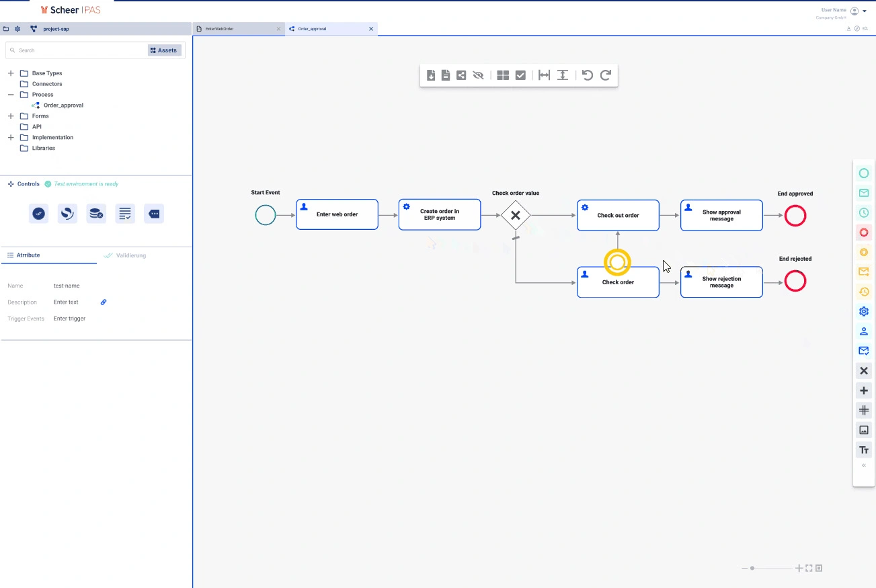Click the round checkmark validate control button
The image size is (876, 588).
tap(39, 214)
